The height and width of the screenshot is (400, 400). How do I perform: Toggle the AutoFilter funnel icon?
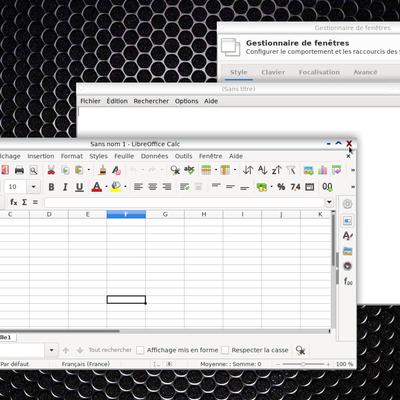point(291,170)
